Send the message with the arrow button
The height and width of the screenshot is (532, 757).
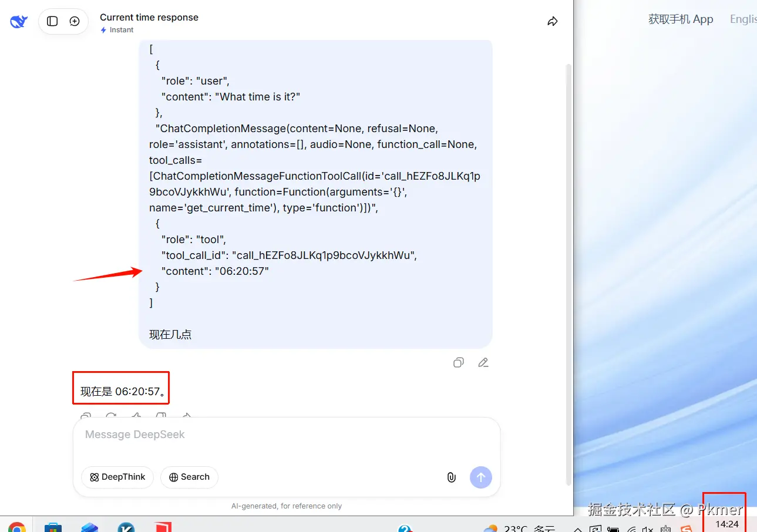click(481, 477)
